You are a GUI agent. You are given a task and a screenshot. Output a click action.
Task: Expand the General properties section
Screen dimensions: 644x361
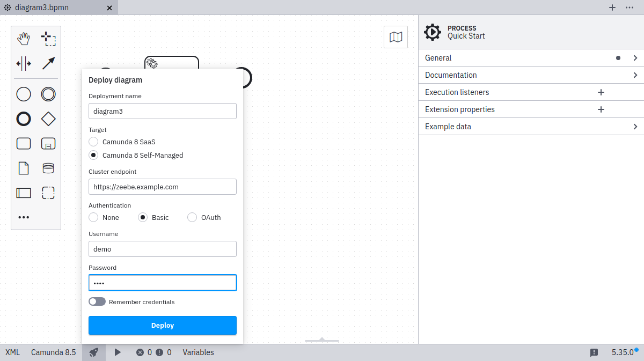(530, 57)
